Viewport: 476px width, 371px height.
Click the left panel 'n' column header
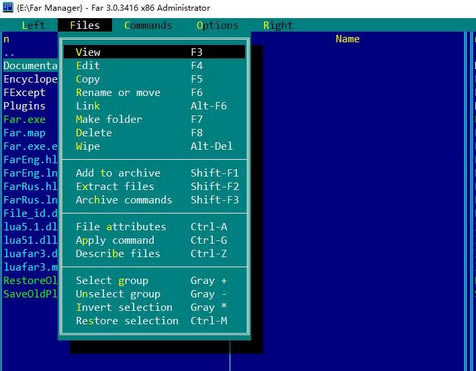tap(6, 39)
